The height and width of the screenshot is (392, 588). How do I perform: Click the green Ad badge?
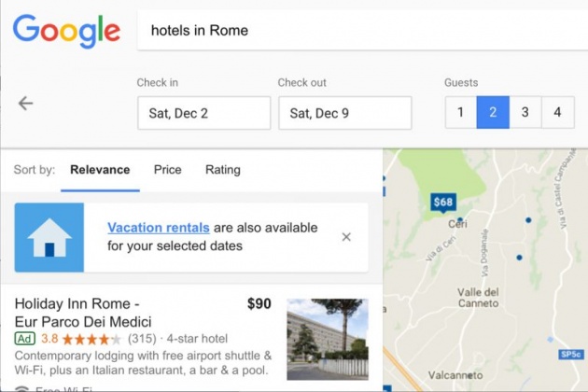point(25,339)
